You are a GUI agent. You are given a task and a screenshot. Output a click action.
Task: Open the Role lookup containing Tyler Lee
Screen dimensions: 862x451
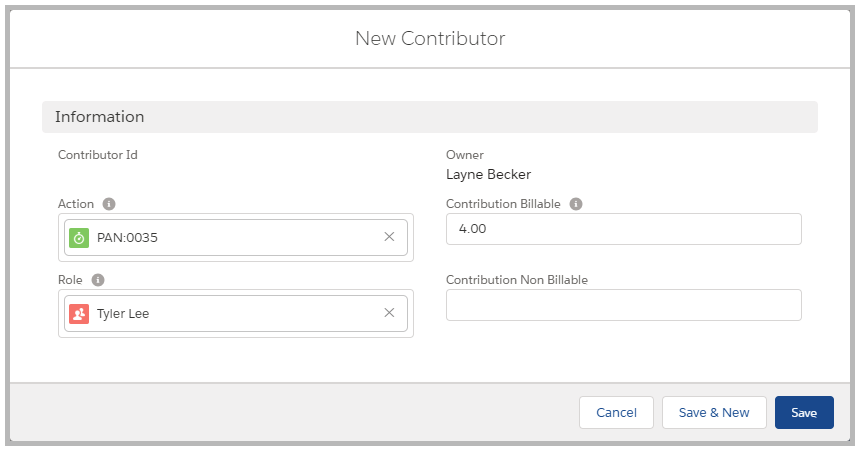point(236,314)
